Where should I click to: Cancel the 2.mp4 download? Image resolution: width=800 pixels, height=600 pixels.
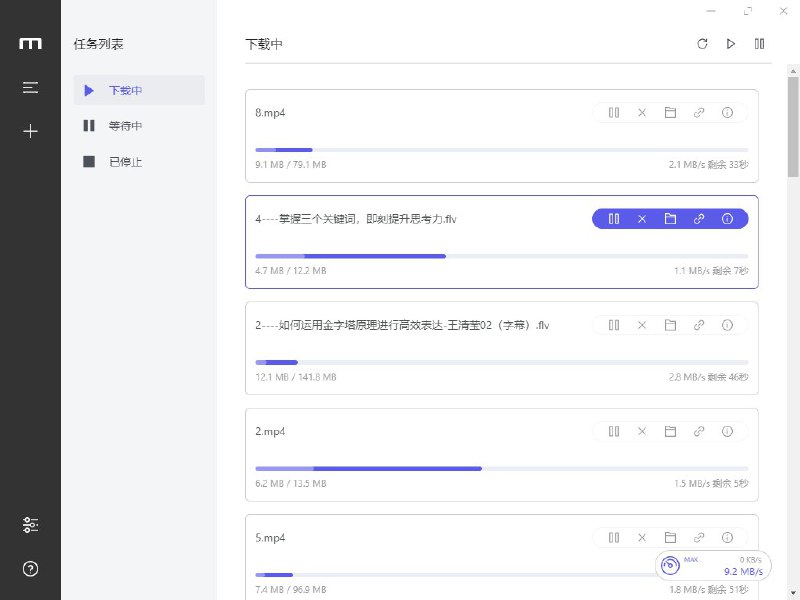[642, 431]
